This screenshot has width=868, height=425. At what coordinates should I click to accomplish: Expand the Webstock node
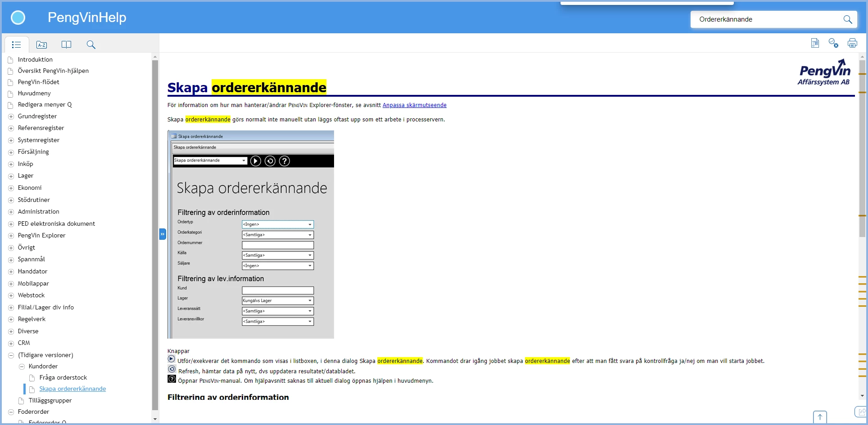(x=11, y=295)
